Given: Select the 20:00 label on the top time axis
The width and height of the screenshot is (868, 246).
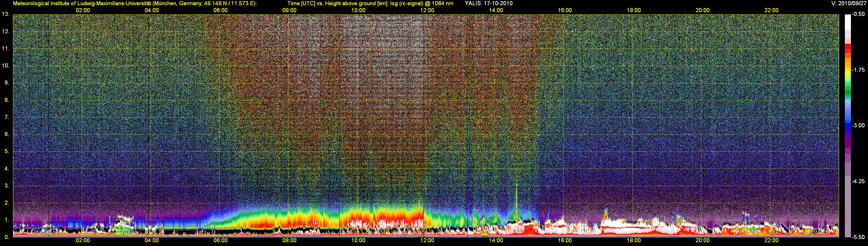Looking at the screenshot, I should click(703, 10).
